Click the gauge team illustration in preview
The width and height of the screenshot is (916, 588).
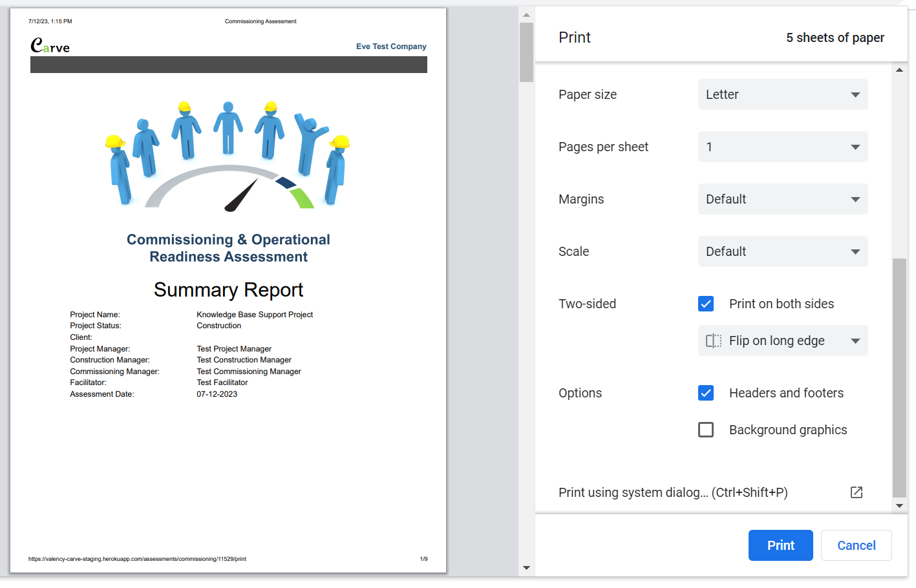[x=228, y=156]
